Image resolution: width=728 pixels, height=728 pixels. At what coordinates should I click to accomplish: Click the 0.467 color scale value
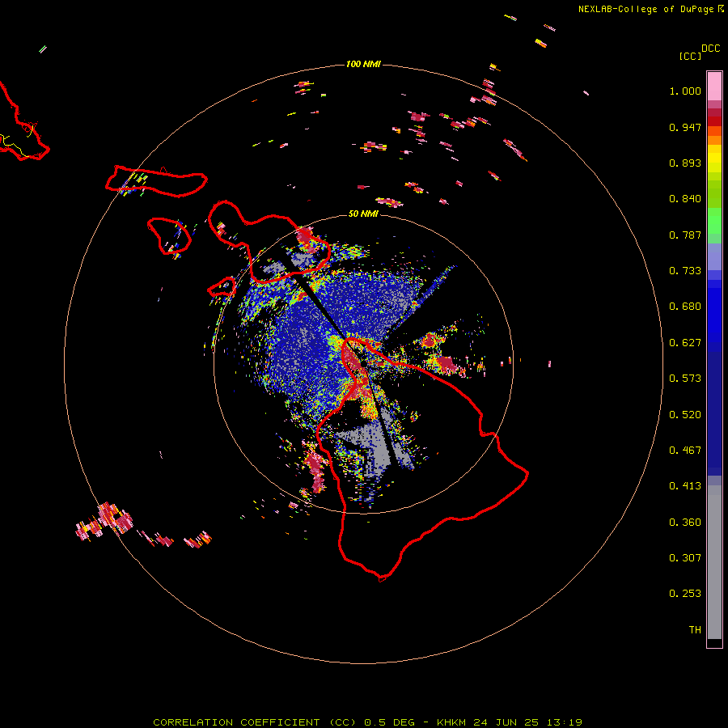685,451
